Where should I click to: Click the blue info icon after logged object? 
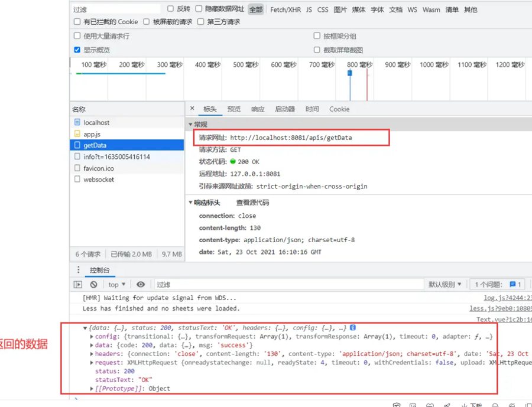[352, 327]
